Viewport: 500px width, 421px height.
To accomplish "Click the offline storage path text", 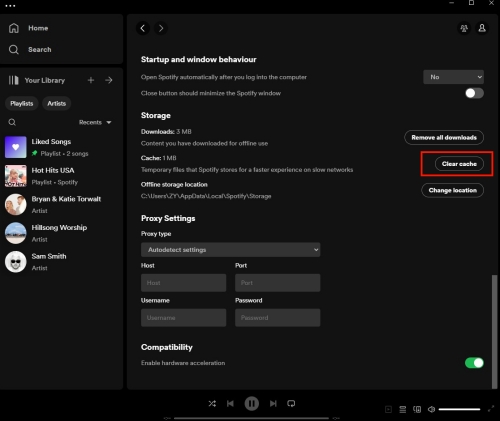I will click(206, 196).
